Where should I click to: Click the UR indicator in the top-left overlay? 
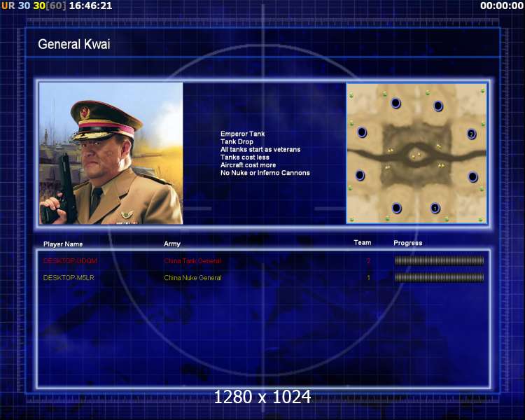(x=8, y=6)
